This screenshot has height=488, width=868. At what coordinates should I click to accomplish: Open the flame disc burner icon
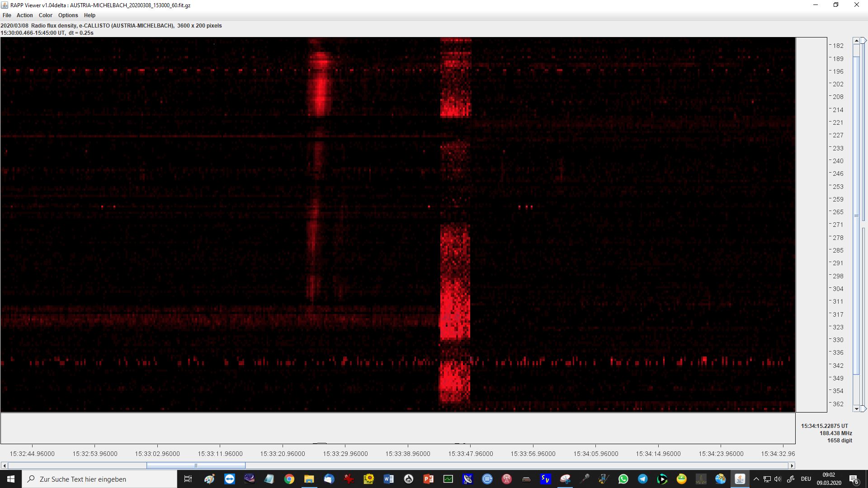(x=409, y=479)
